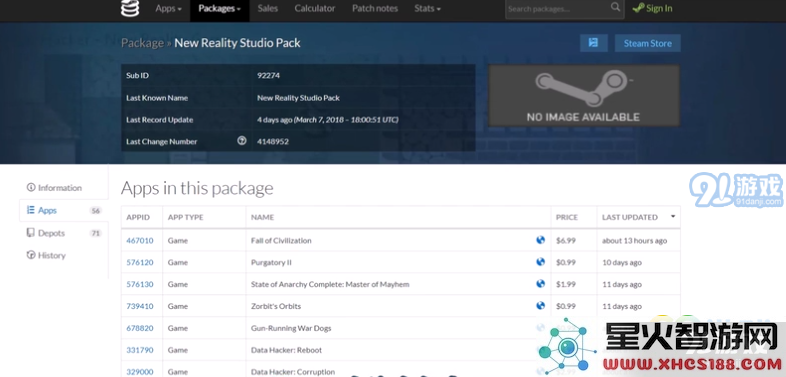Viewport: 786px width, 377px height.
Task: Open the Patch notes page
Action: (375, 9)
